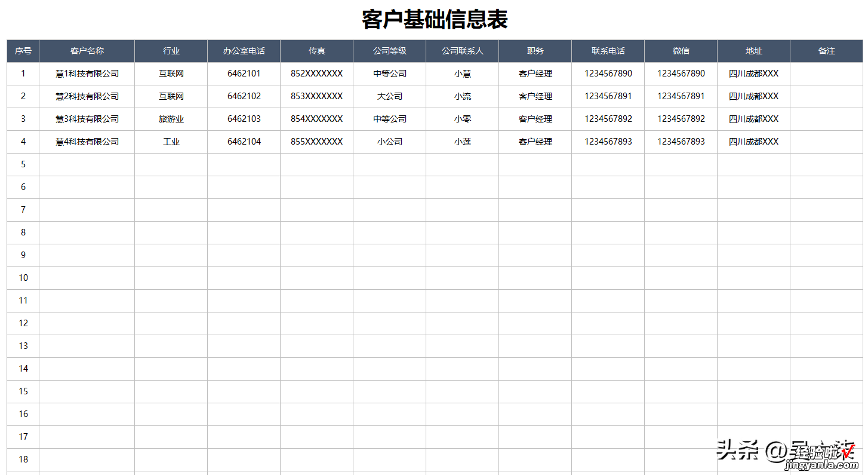
Task: Select the 公司联系人 column header
Action: coord(463,51)
